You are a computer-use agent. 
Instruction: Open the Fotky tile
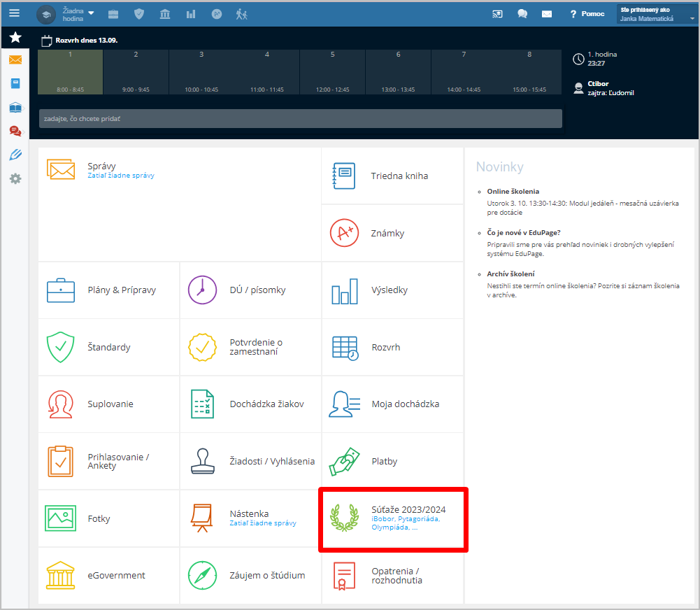pyautogui.click(x=108, y=518)
